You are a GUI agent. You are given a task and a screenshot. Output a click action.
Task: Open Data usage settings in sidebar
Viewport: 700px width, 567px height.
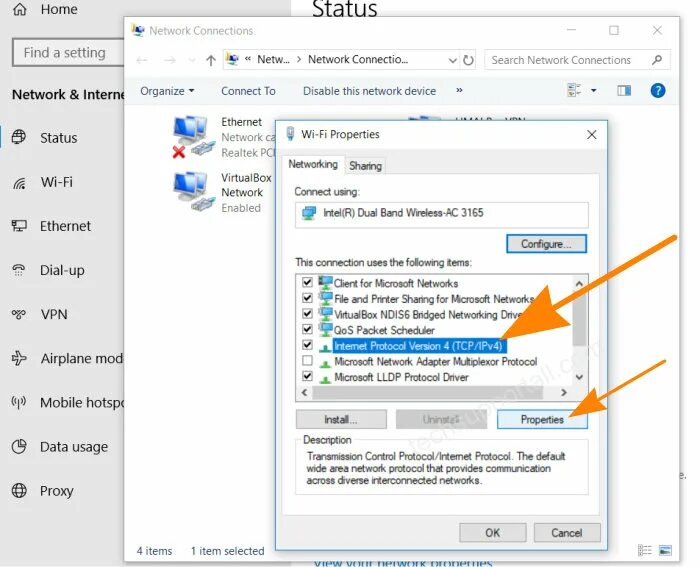(x=60, y=446)
